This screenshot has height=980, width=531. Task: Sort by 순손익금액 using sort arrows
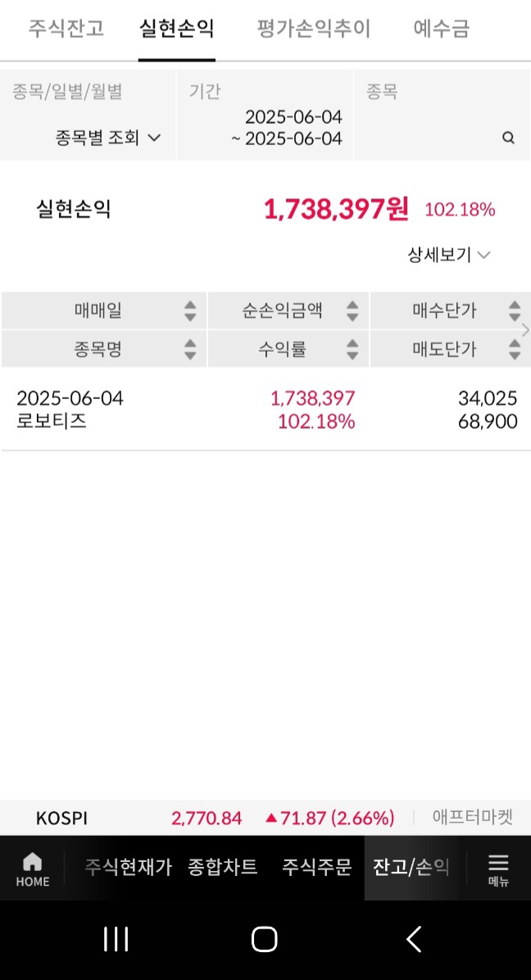click(352, 311)
